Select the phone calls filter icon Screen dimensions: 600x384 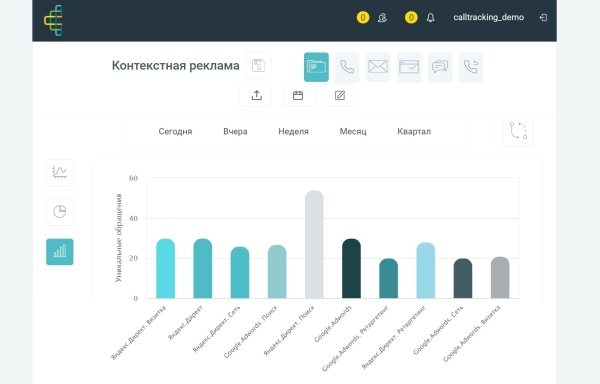(x=347, y=67)
